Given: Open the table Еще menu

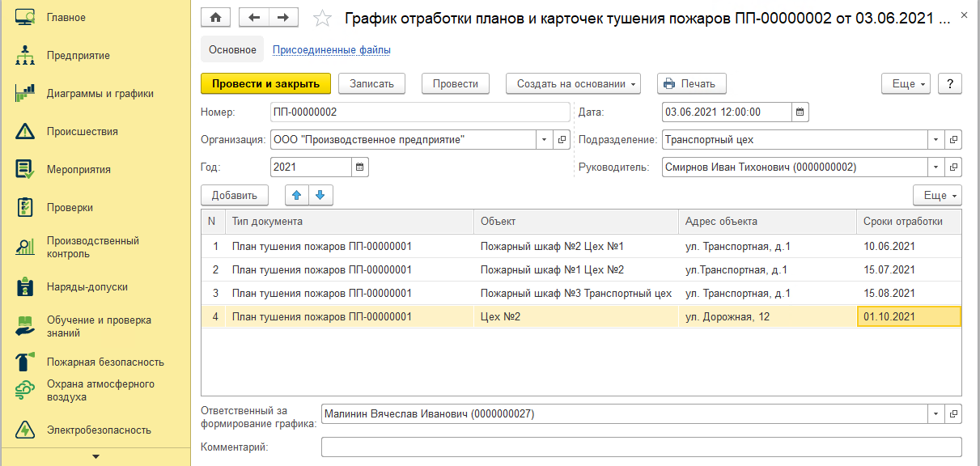Looking at the screenshot, I should coord(937,195).
